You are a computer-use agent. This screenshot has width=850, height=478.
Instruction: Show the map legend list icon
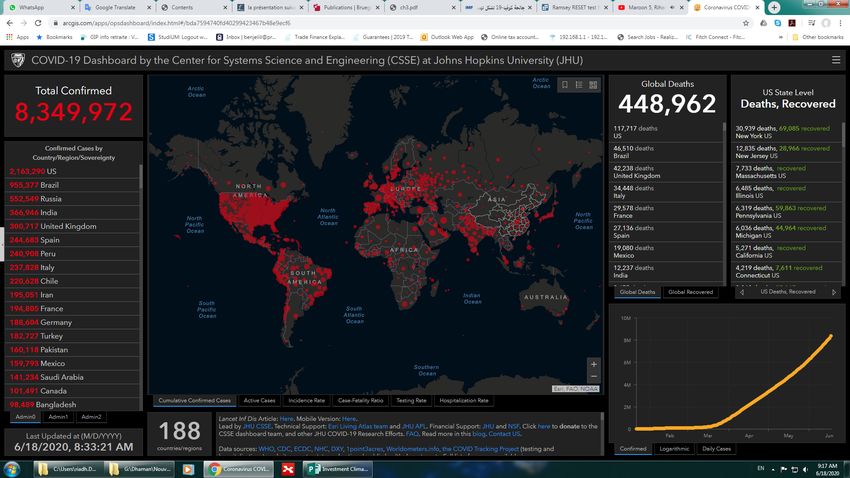point(579,85)
